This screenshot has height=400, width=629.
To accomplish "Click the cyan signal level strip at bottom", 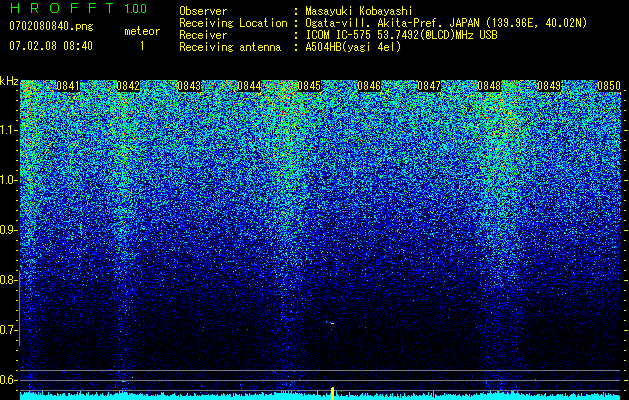I will pyautogui.click(x=321, y=397).
